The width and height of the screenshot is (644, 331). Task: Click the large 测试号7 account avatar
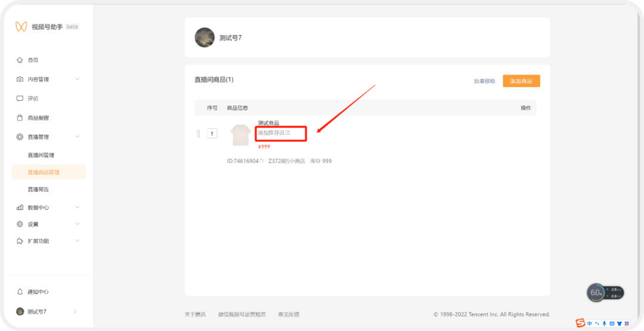[x=205, y=38]
